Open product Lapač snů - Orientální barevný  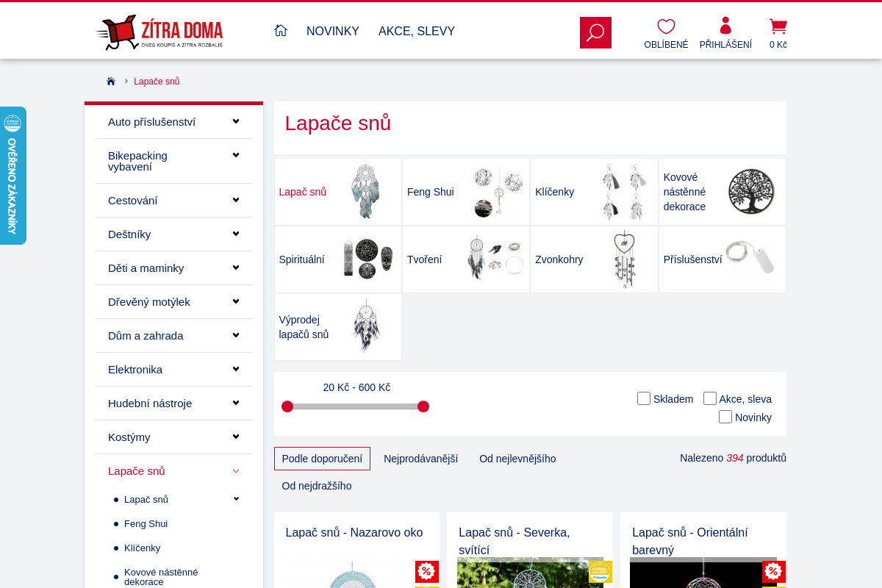click(x=690, y=541)
